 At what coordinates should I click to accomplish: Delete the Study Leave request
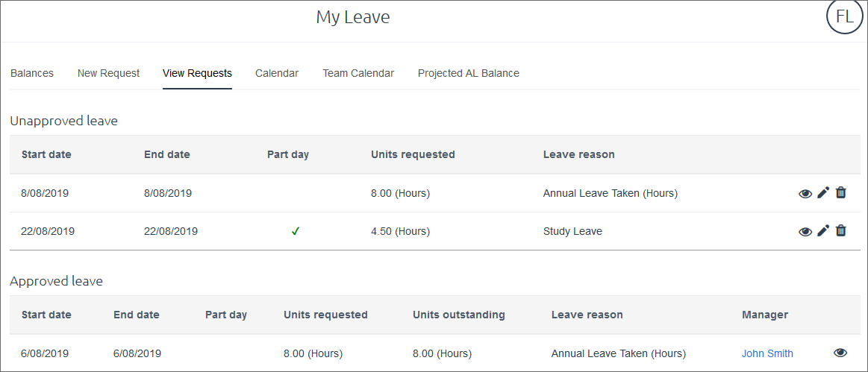tap(841, 230)
